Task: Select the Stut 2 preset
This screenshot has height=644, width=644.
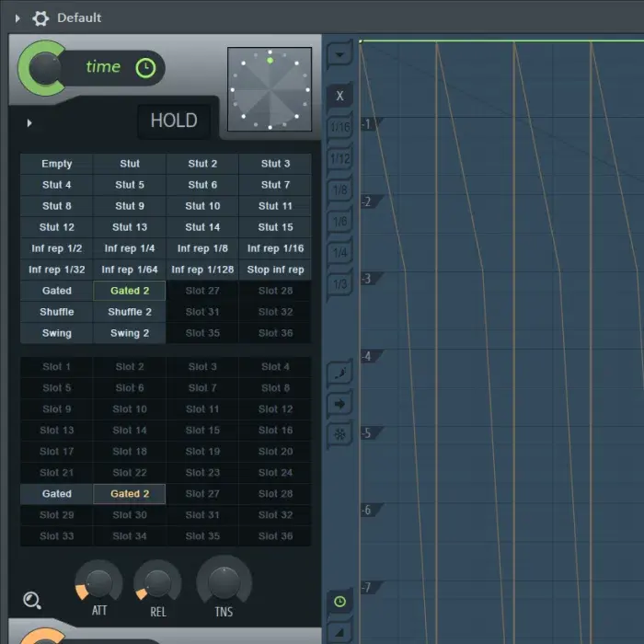Action: pyautogui.click(x=202, y=164)
